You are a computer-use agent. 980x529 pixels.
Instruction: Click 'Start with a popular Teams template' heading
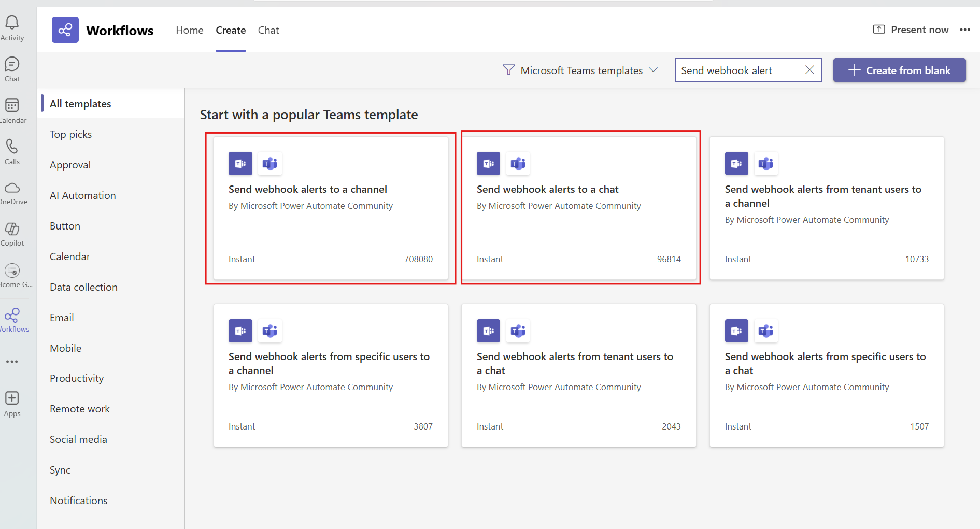(309, 115)
